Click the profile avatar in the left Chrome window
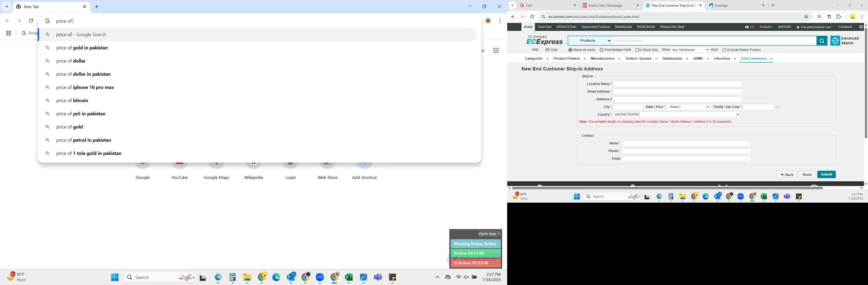The height and width of the screenshot is (285, 868). click(488, 21)
